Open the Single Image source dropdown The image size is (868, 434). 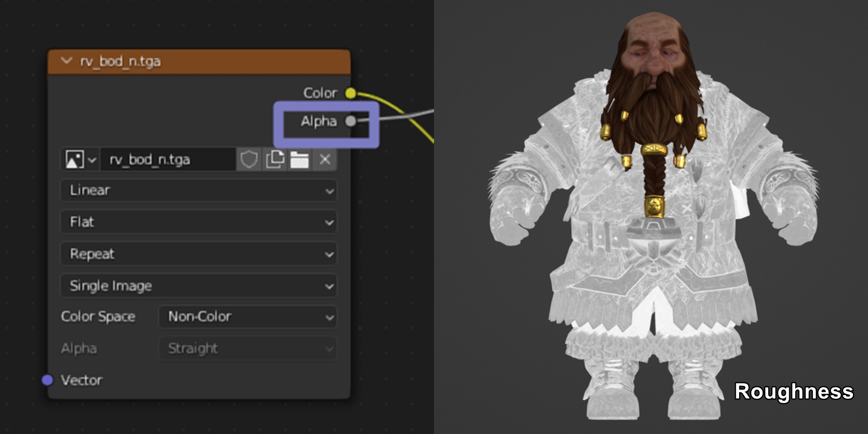coord(199,286)
